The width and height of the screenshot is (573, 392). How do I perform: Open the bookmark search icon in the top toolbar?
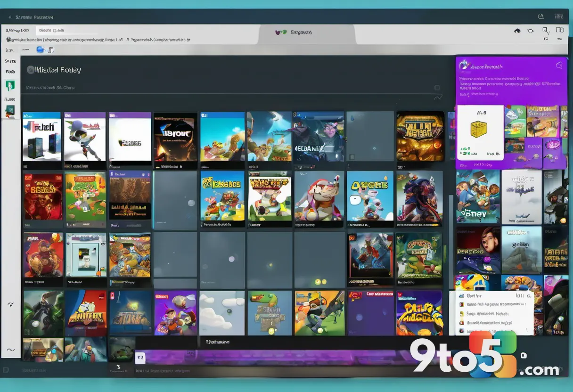coord(546,31)
